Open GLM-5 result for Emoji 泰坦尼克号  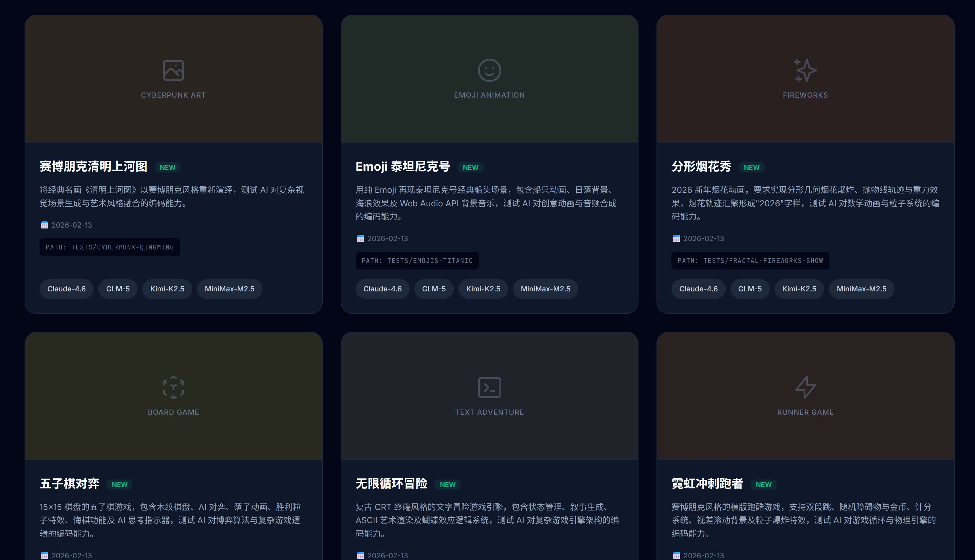pos(434,289)
